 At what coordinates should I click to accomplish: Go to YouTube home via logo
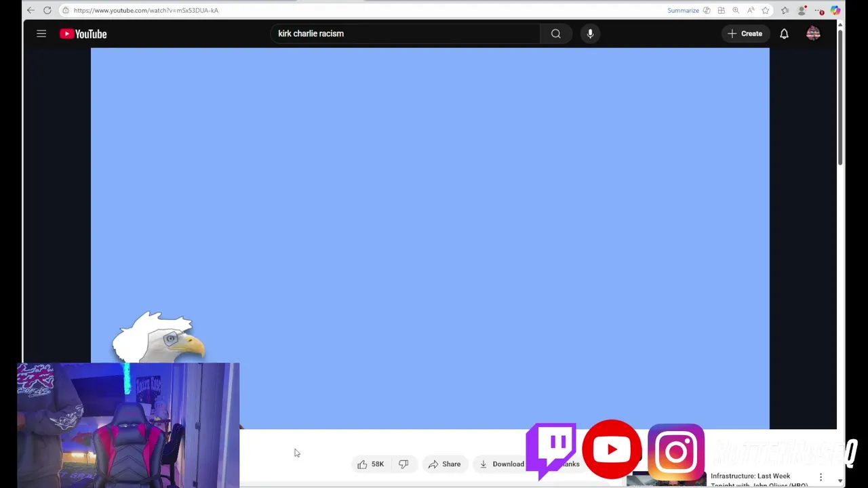83,34
